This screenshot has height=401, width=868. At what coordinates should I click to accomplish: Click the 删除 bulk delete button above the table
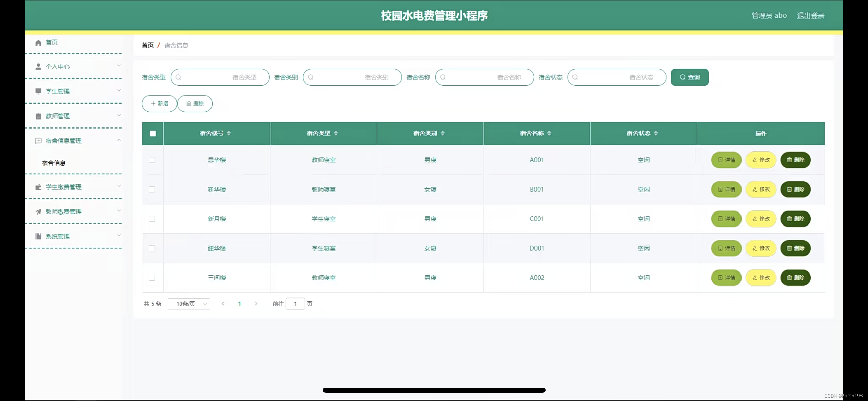click(195, 104)
